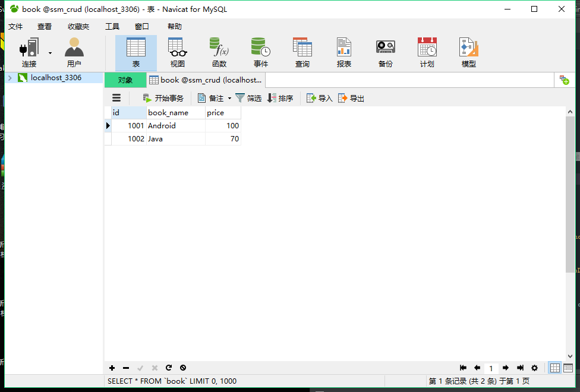This screenshot has width=580, height=392.
Task: Open the 事件 (Event) toolbar icon
Action: [260, 53]
